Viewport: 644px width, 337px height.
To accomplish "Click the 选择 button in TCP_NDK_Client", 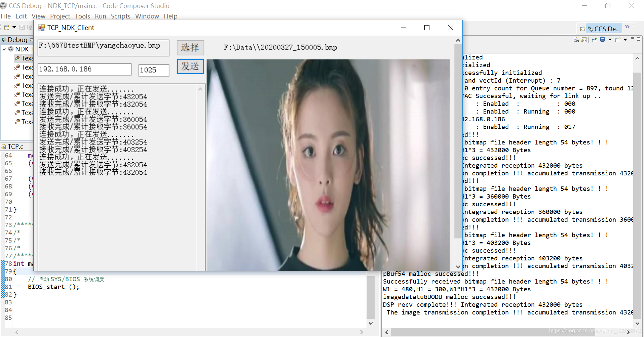I will (190, 47).
